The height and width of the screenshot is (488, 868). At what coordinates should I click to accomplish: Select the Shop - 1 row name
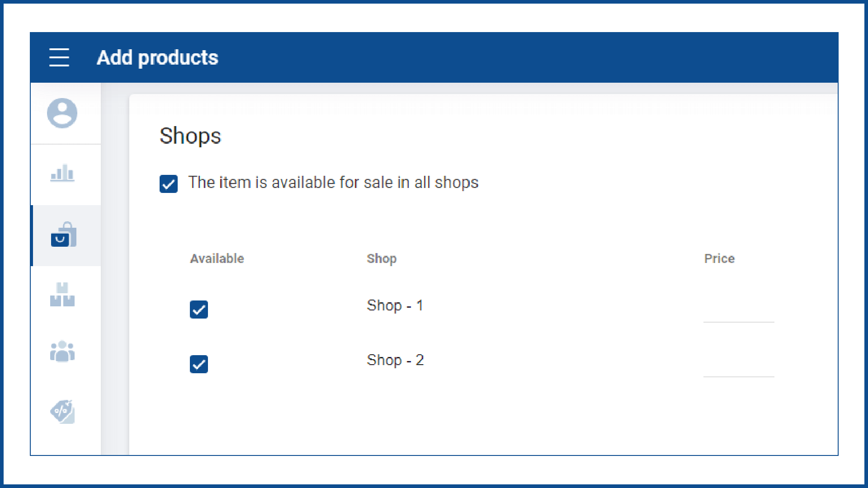(x=395, y=305)
